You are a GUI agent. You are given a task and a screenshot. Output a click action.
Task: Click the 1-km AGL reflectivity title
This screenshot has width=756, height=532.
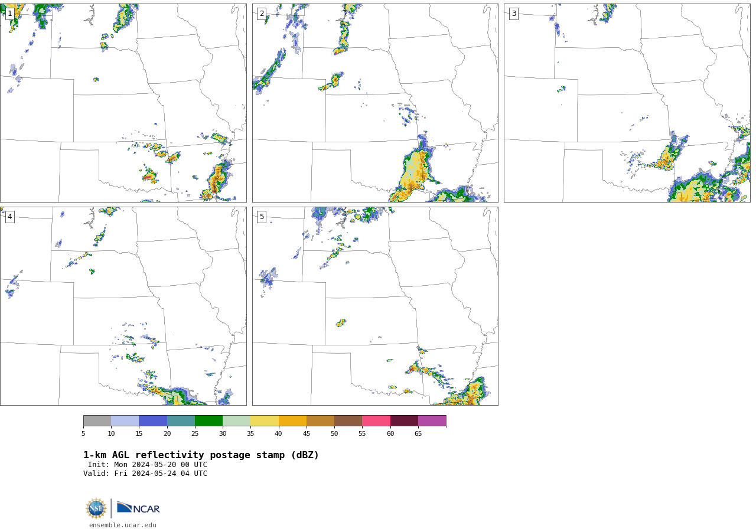click(x=201, y=455)
